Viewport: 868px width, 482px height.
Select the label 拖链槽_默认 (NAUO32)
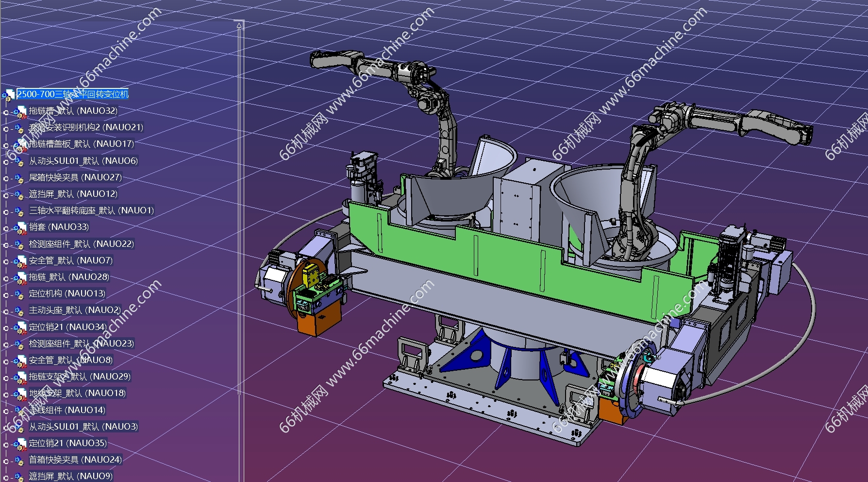pos(73,111)
